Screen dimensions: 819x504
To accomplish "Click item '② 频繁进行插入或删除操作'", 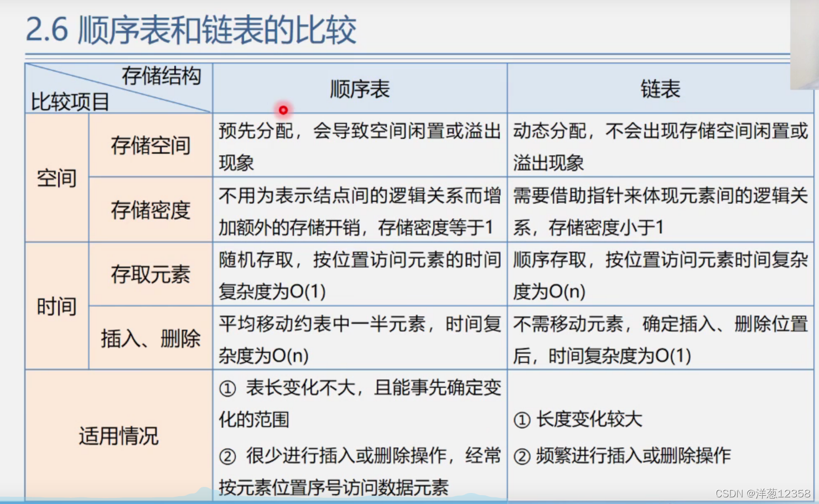I will (x=622, y=456).
